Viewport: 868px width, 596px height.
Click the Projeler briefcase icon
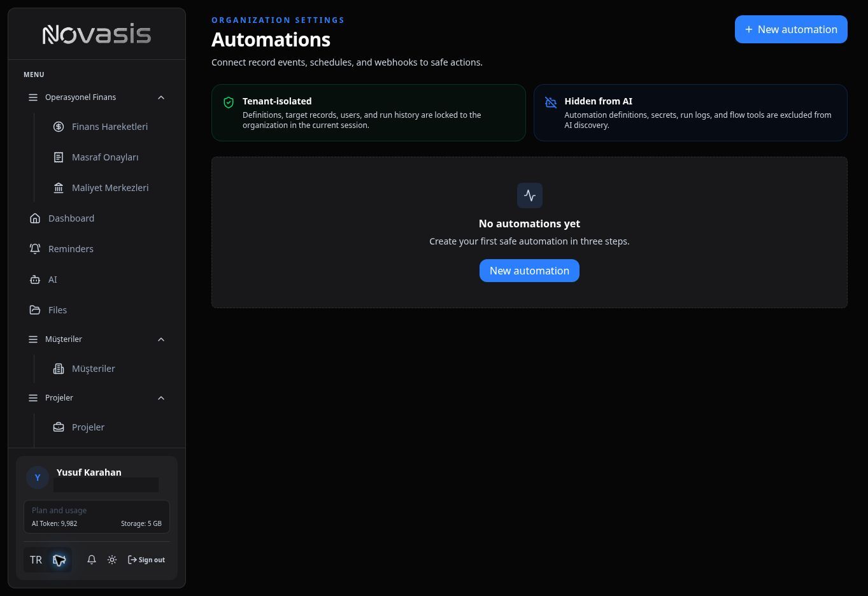(59, 427)
